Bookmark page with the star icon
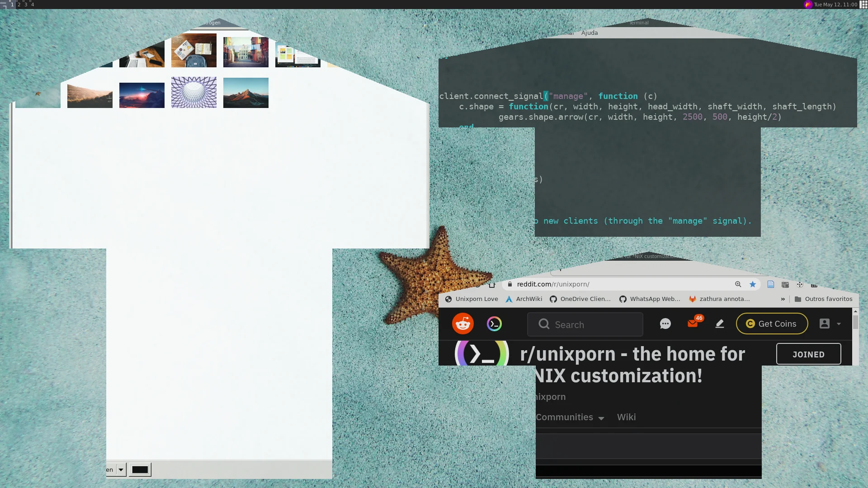Viewport: 868px width, 488px height. coord(753,284)
